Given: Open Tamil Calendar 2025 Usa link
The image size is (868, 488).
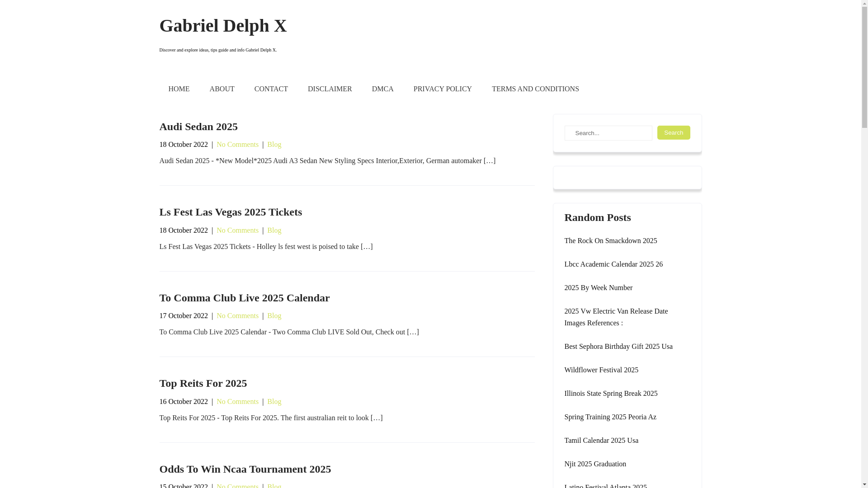Looking at the screenshot, I should tap(601, 441).
